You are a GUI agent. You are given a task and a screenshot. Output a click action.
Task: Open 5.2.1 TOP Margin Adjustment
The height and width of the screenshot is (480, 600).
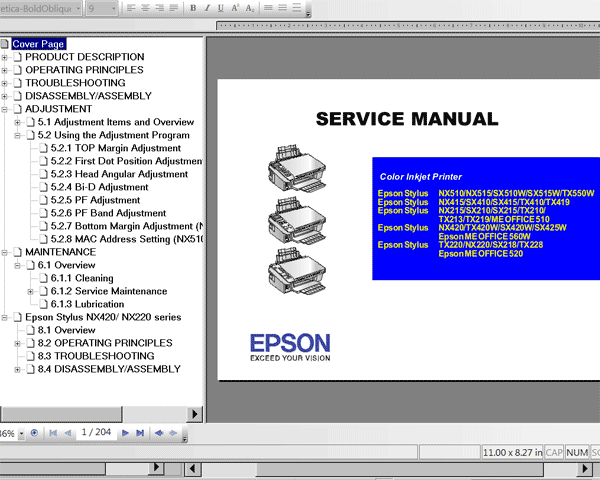116,148
